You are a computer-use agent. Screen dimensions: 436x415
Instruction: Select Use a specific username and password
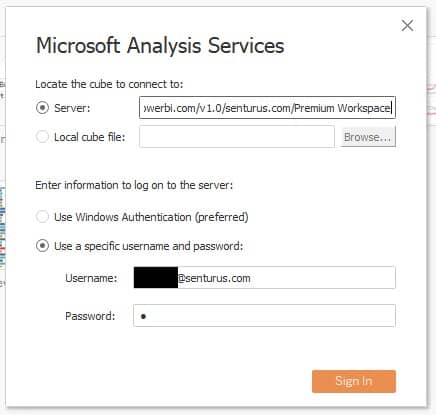42,246
